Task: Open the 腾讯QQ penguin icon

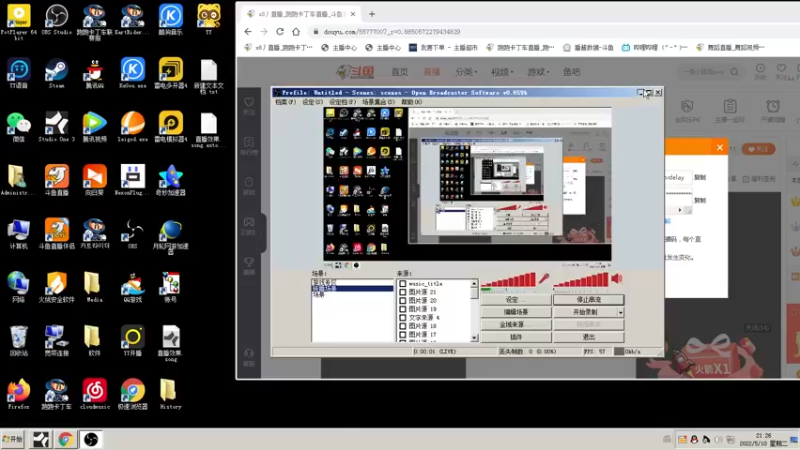Action: pos(94,73)
